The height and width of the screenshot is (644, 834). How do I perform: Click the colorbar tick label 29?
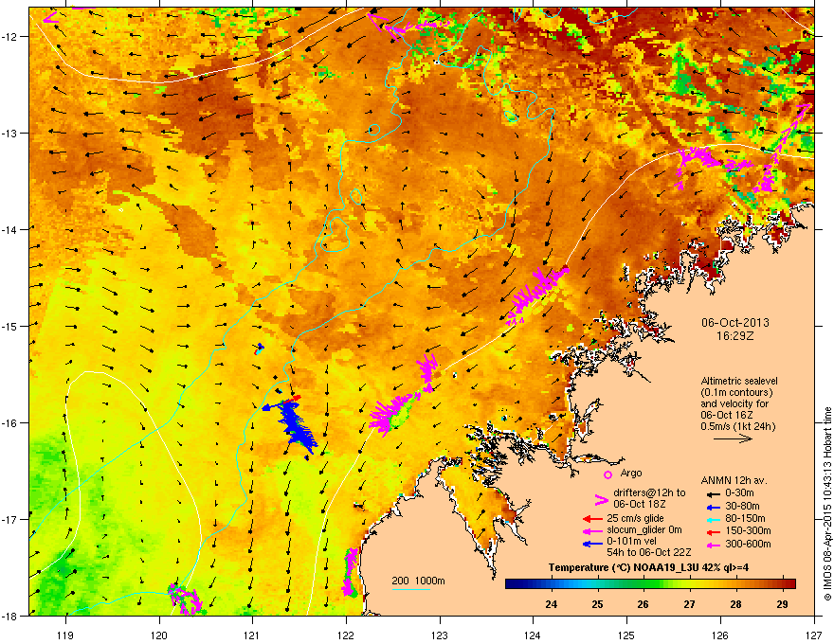click(782, 604)
